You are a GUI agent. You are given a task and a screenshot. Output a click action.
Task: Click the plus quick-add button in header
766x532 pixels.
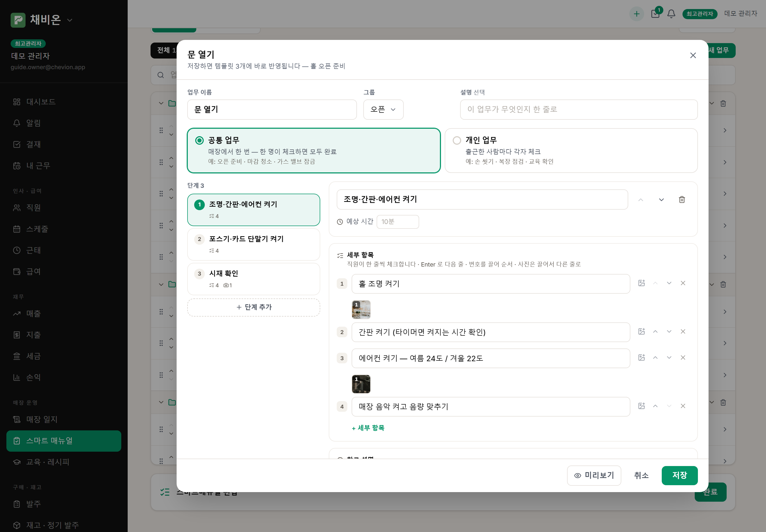click(x=636, y=14)
